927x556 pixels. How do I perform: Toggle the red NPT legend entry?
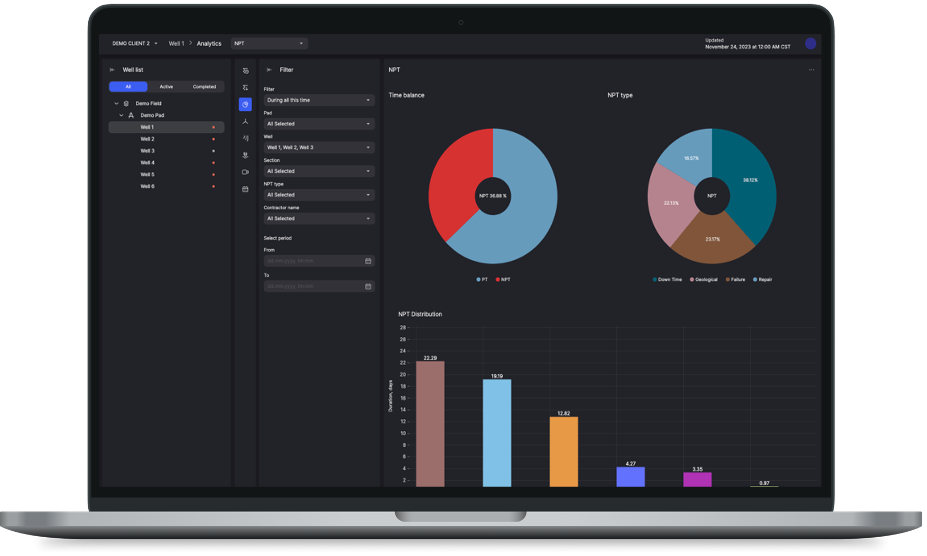(503, 279)
